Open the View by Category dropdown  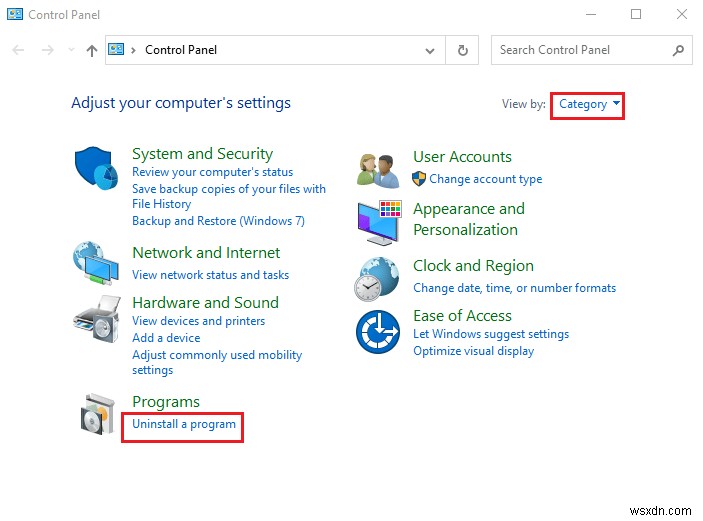(589, 104)
